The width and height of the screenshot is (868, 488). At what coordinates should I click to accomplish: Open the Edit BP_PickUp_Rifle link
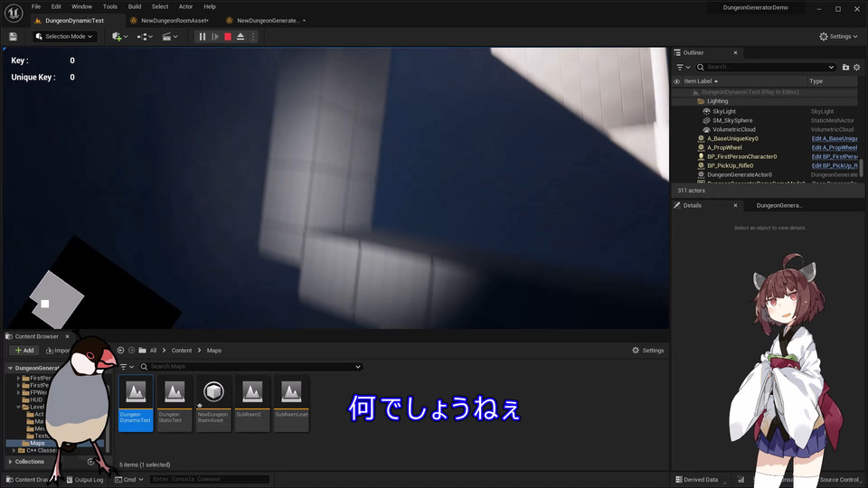click(835, 165)
